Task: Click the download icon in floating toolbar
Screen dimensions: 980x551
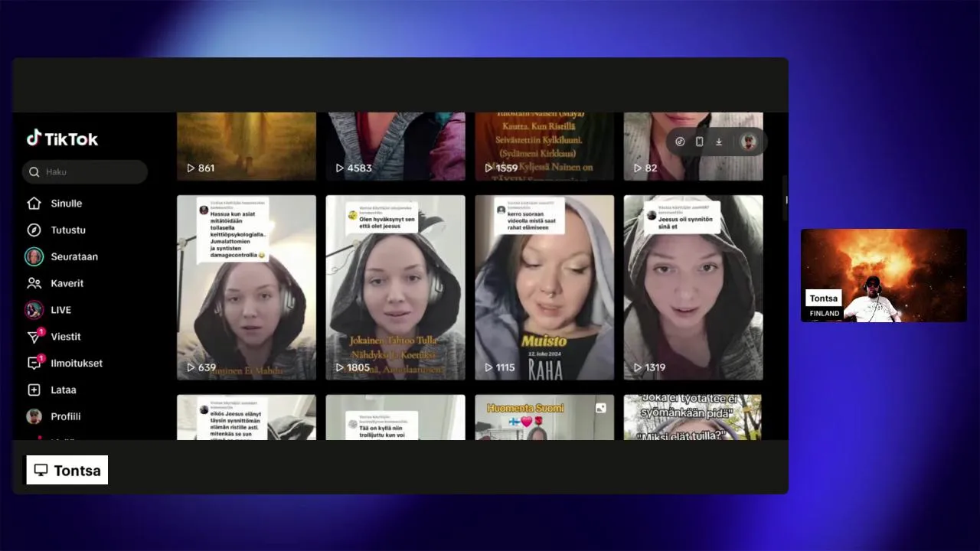Action: [719, 142]
